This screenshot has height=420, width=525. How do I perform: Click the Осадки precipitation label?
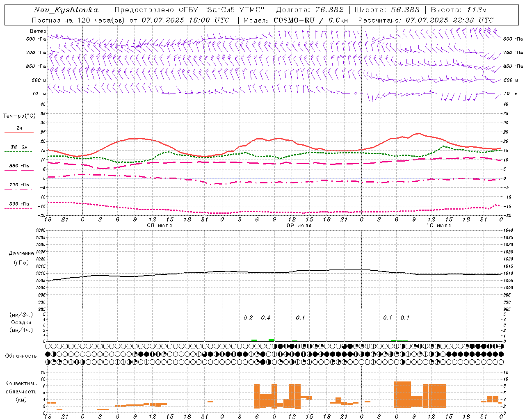click(x=21, y=322)
